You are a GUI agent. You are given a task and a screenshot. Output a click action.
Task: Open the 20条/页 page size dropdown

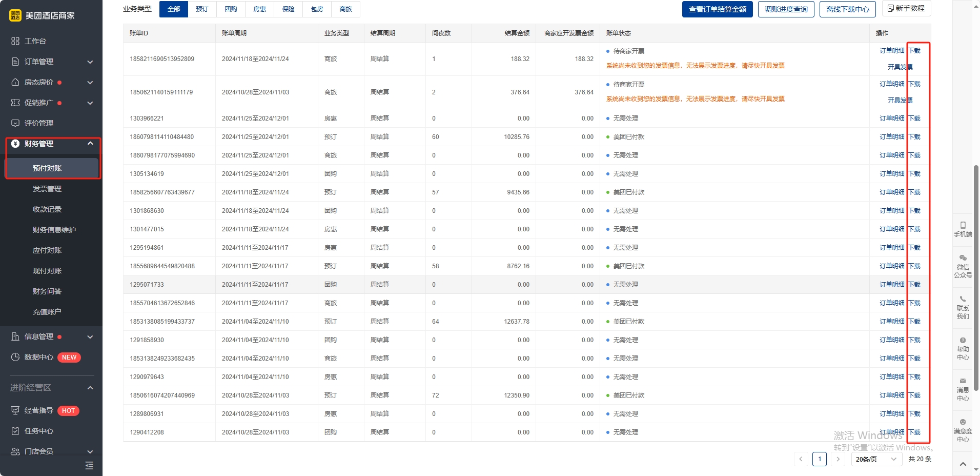point(876,459)
